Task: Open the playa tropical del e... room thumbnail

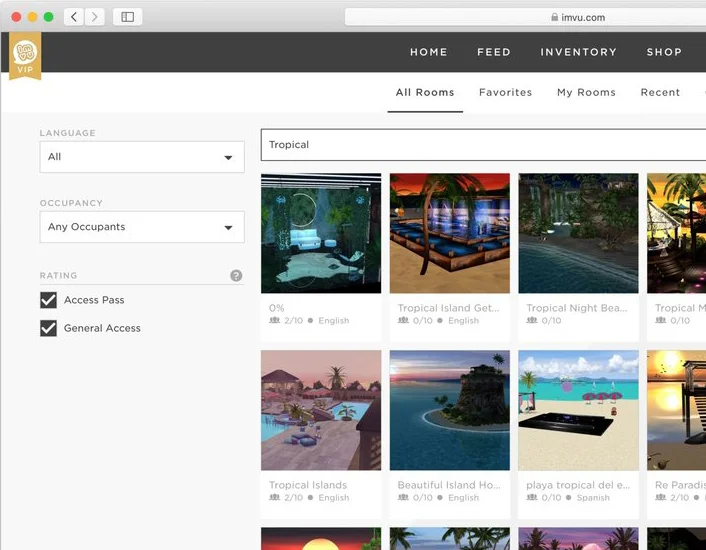Action: 579,410
